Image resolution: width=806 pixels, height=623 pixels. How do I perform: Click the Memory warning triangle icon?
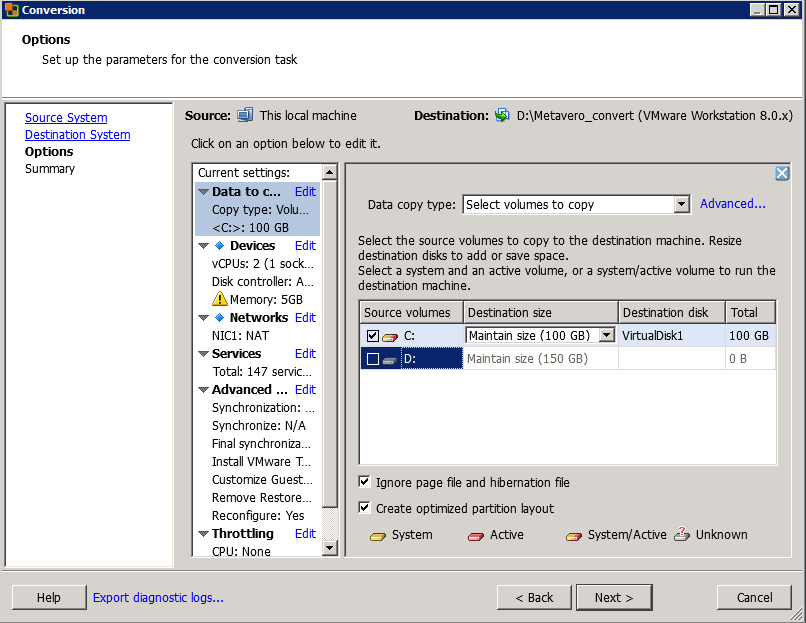click(219, 299)
